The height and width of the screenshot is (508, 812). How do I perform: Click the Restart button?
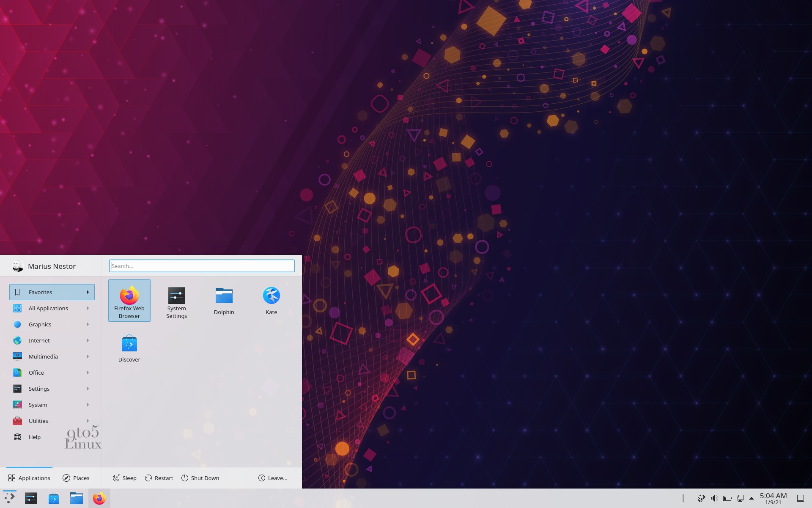[x=159, y=478]
